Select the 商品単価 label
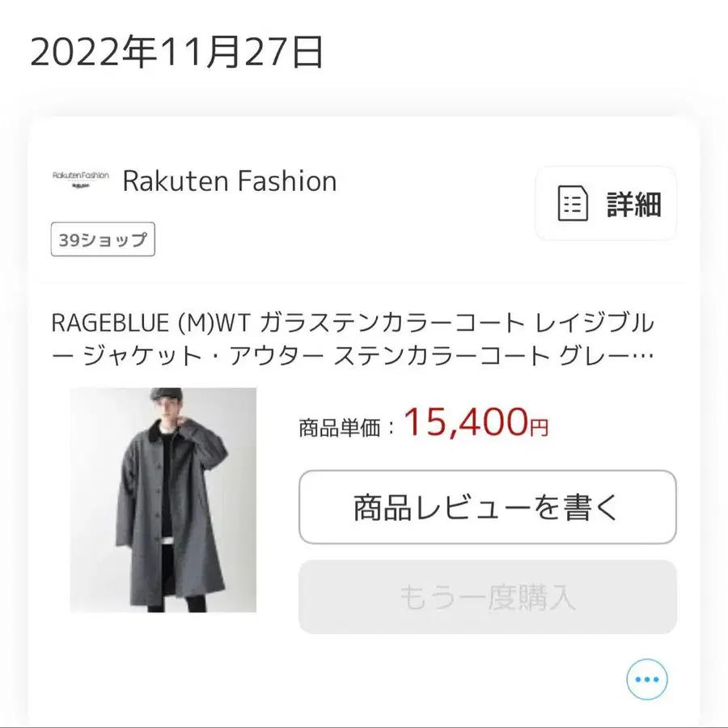This screenshot has width=728, height=728. pos(339,427)
